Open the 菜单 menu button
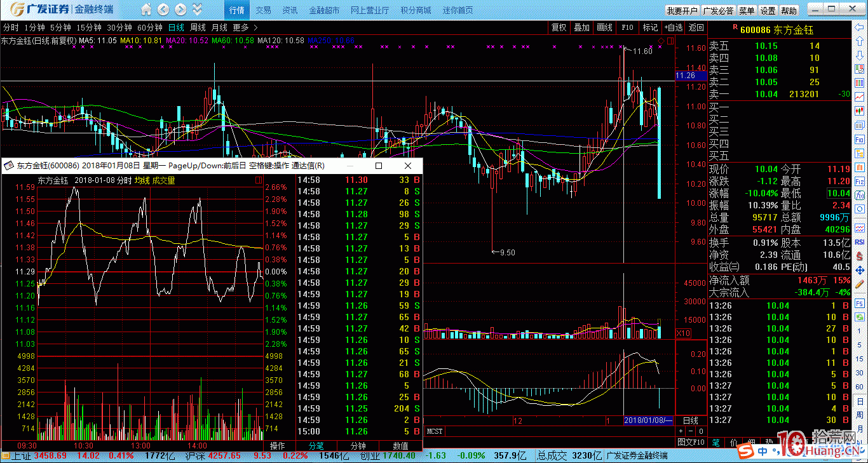The width and height of the screenshot is (868, 463). click(747, 11)
